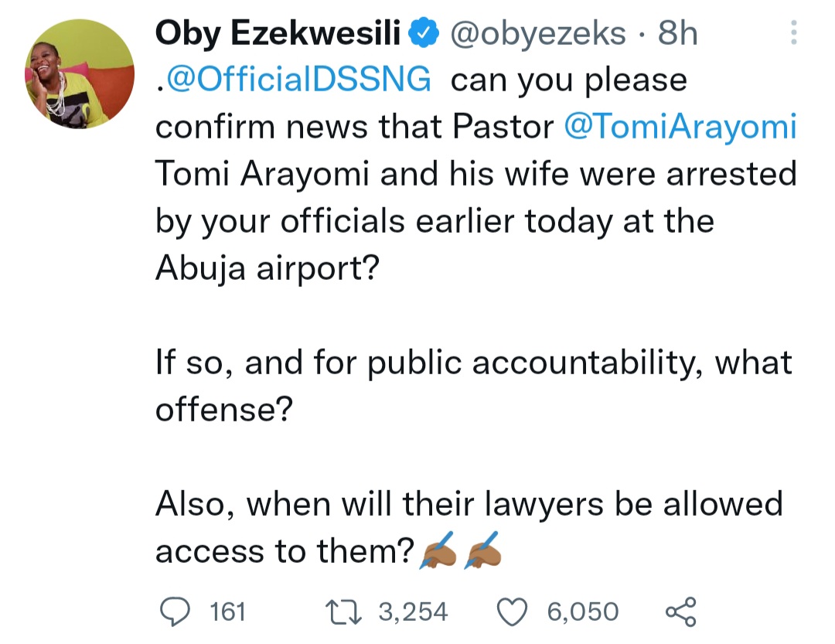Image resolution: width=835 pixels, height=644 pixels.
Task: Click the "Abuja airport?" text line
Action: coord(268,267)
